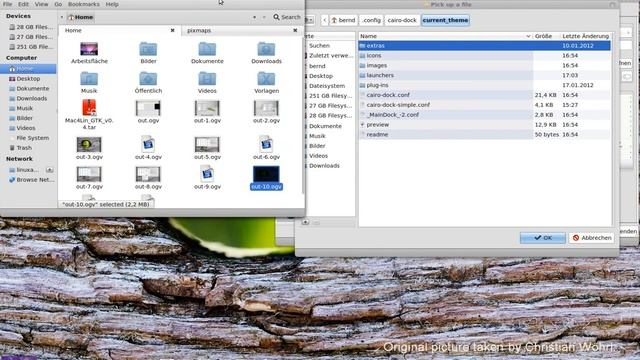Open the 28 GB filesystem device

point(31,27)
